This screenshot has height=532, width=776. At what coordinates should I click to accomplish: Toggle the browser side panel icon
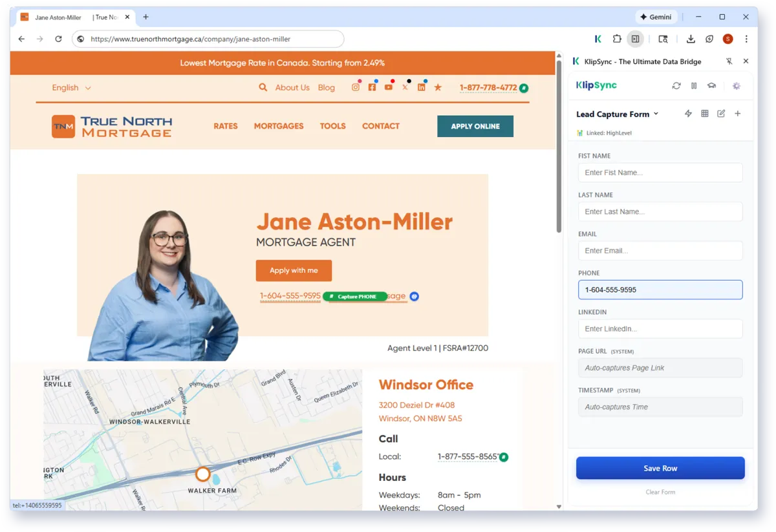pos(636,39)
